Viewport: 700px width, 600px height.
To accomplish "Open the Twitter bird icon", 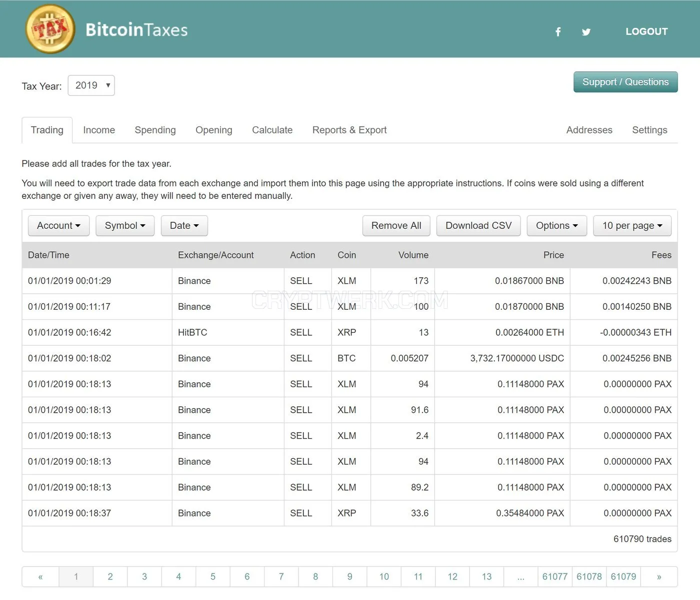I will (586, 32).
